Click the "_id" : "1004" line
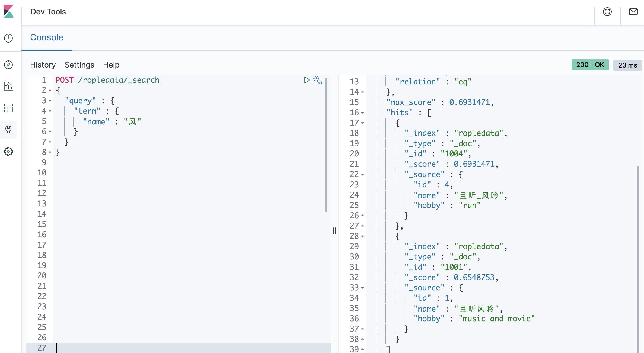This screenshot has width=644, height=353. tap(438, 154)
